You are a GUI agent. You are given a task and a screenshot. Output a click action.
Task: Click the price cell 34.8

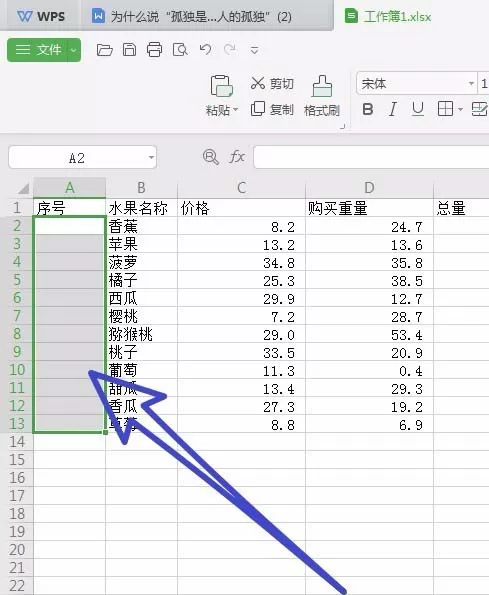pos(241,262)
